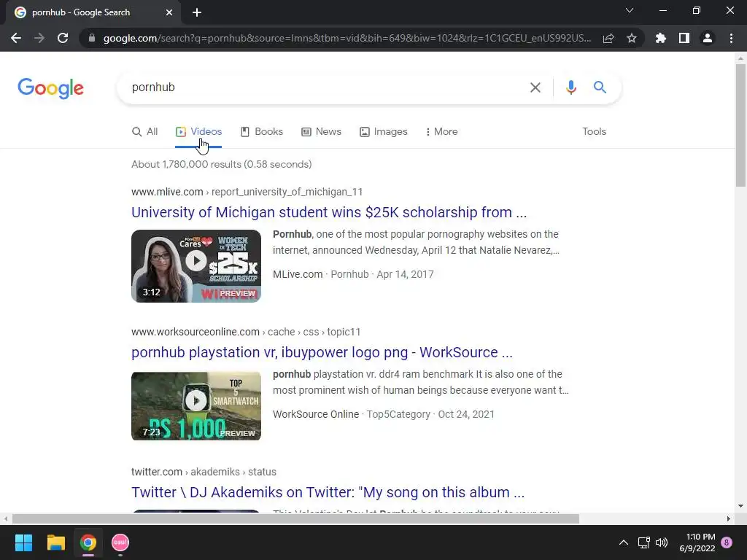Clear the search box text
This screenshot has height=560, width=747.
535,87
